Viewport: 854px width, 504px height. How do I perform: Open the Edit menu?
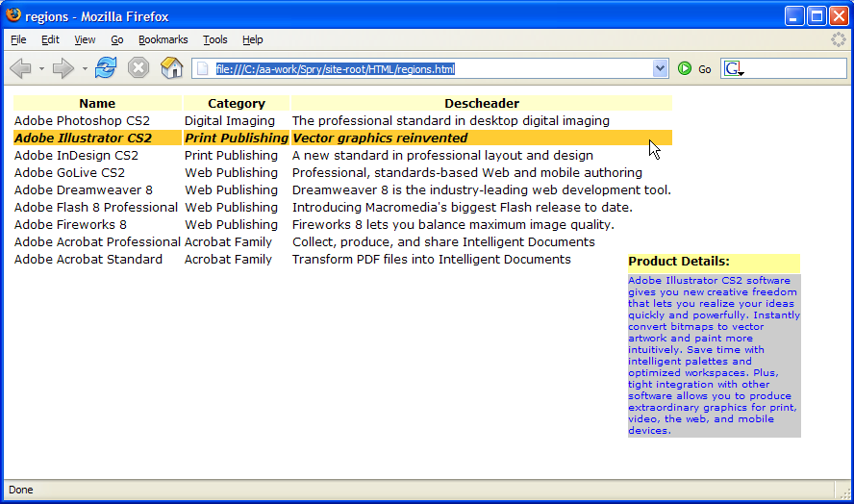click(50, 39)
